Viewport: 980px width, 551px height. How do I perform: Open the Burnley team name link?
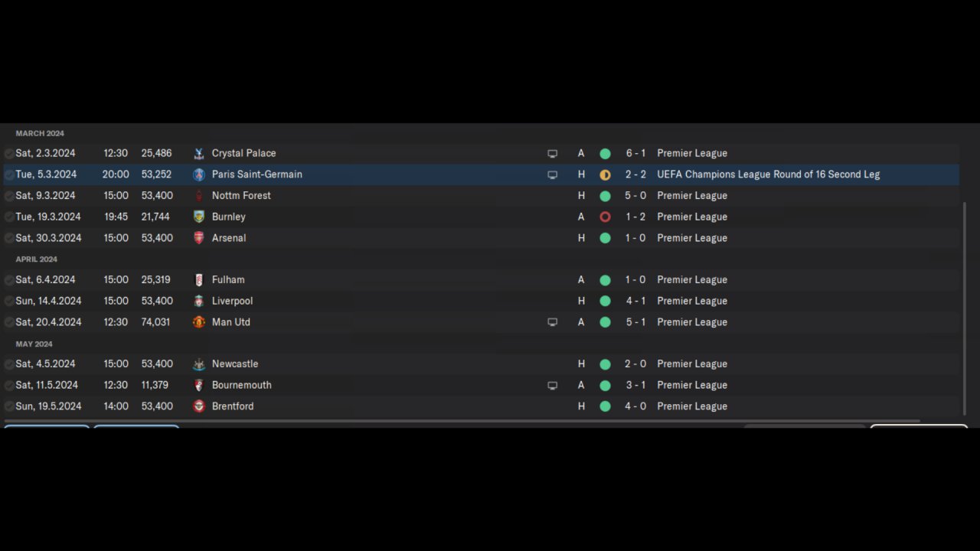(x=228, y=217)
